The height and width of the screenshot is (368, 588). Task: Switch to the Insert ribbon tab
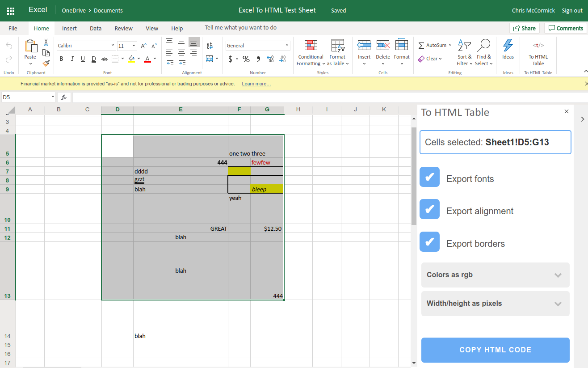(69, 28)
